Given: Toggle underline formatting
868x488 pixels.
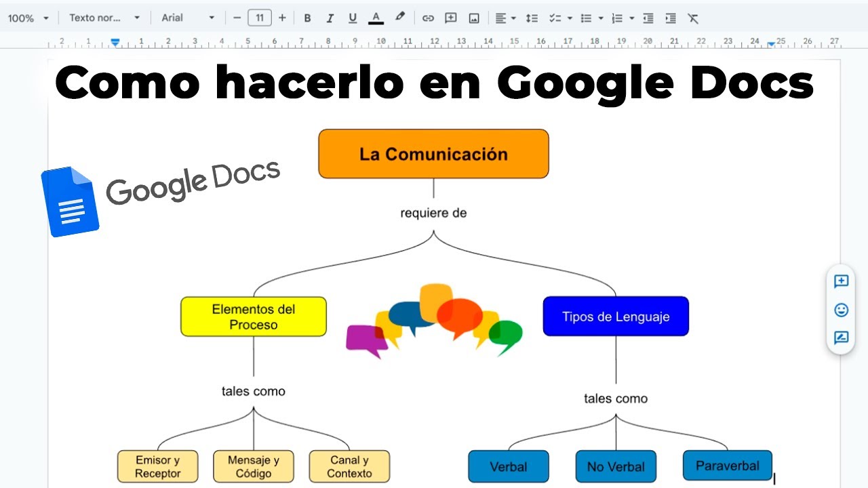Looking at the screenshot, I should pyautogui.click(x=353, y=18).
